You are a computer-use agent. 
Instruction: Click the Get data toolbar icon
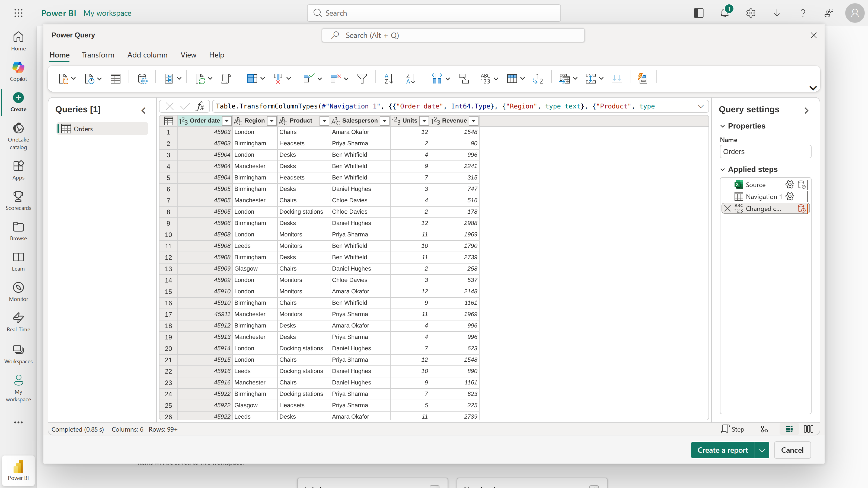64,78
